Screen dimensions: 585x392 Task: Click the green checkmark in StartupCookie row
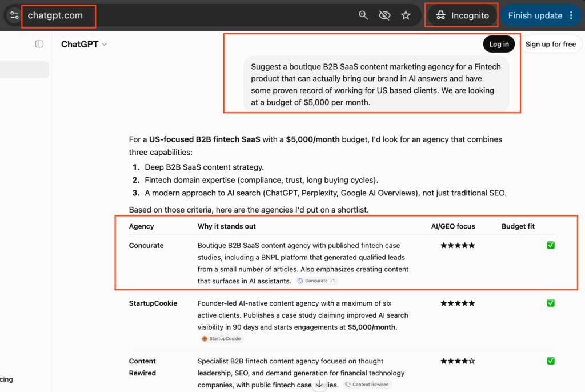point(551,303)
